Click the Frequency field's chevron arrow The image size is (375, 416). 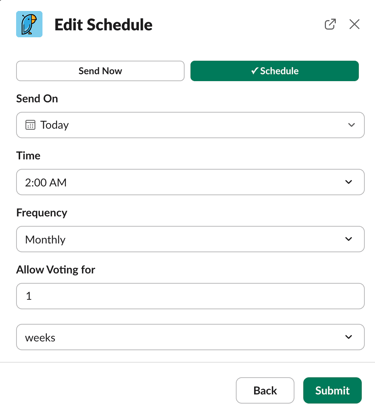(x=349, y=239)
